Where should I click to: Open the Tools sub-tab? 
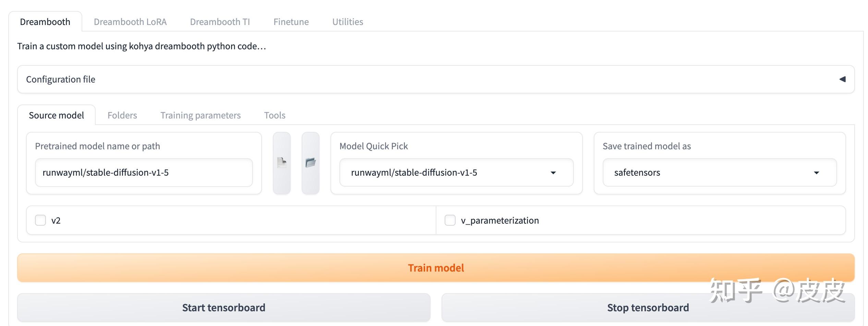275,115
